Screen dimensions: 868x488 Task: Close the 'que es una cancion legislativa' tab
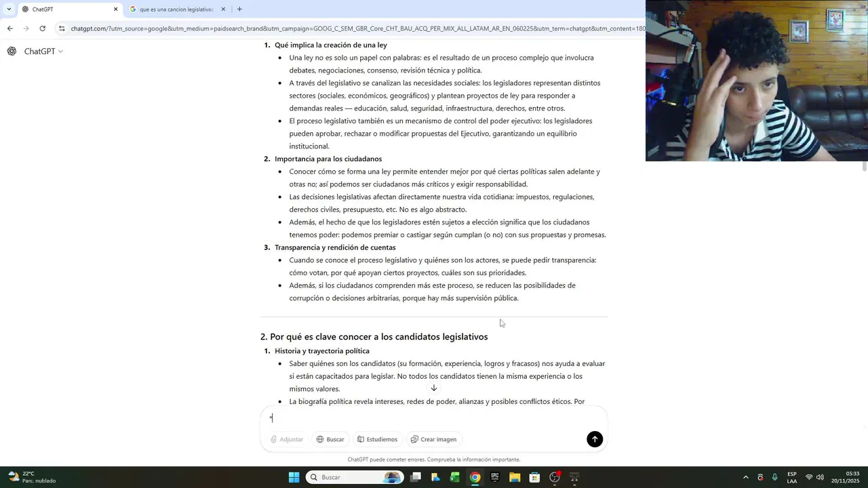223,9
